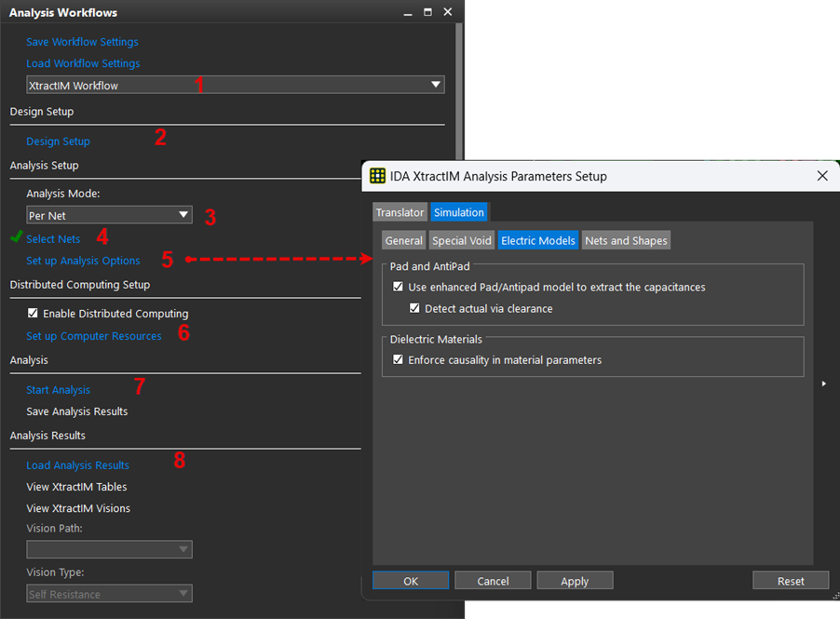Close the XtractIM Analysis Parameters dialog
This screenshot has width=840, height=619.
(821, 176)
